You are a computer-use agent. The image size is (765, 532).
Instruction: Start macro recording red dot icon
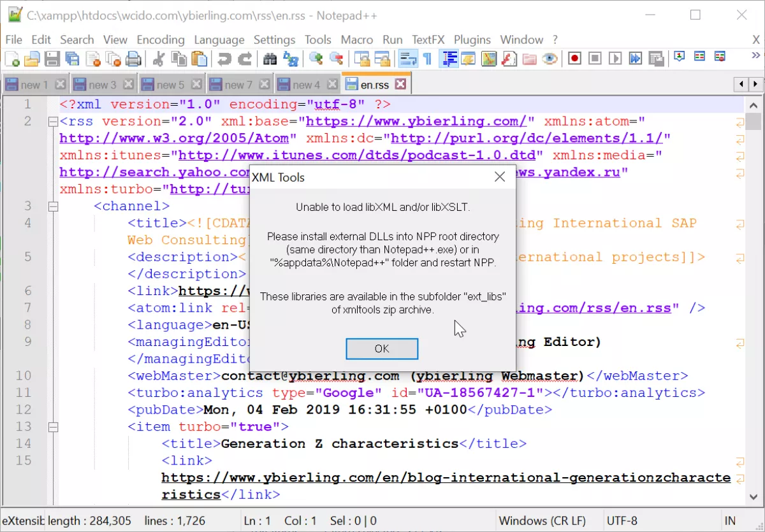[x=574, y=59]
